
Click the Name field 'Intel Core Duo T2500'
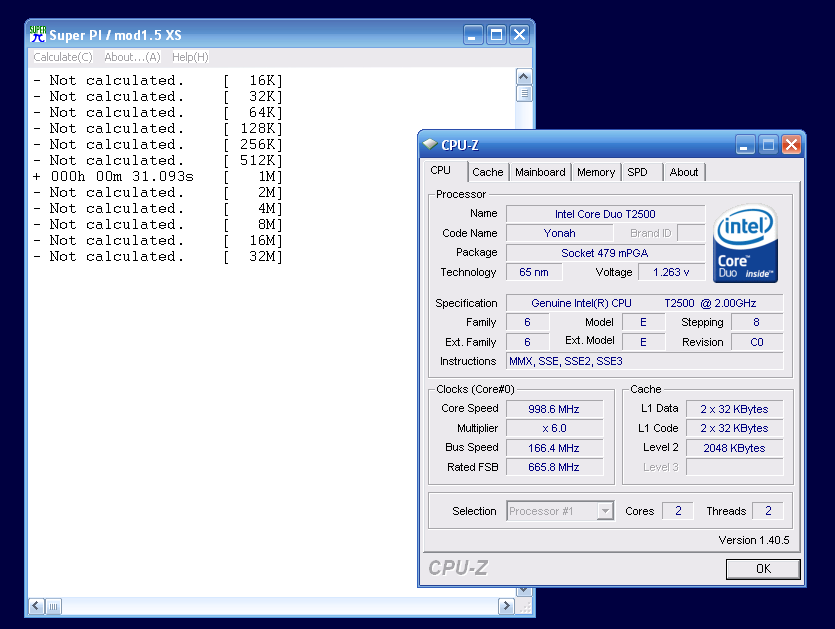point(605,214)
